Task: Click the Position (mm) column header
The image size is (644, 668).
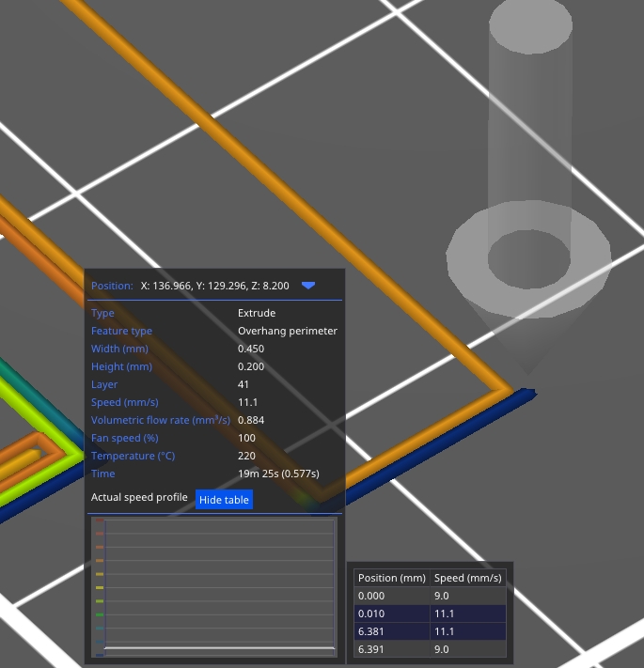Action: pos(391,578)
